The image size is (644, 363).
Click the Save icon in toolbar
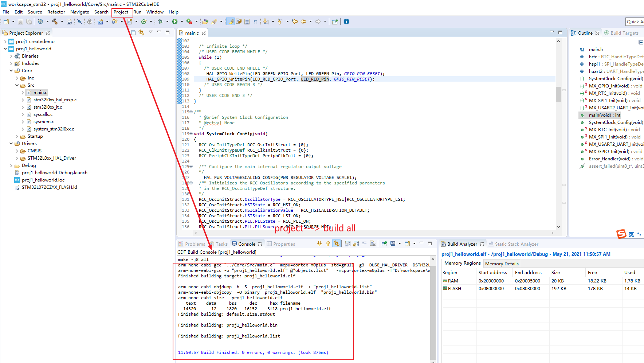pyautogui.click(x=20, y=22)
